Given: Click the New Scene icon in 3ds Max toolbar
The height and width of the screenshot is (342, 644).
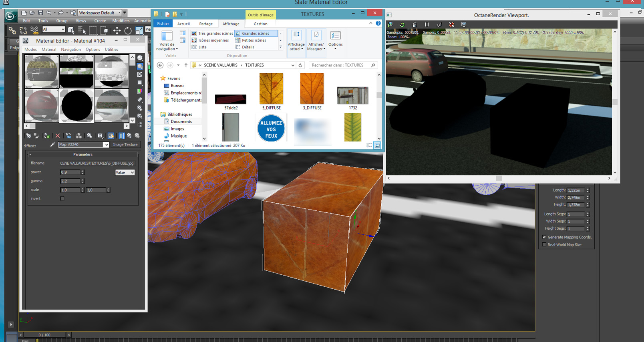Looking at the screenshot, I should point(24,13).
